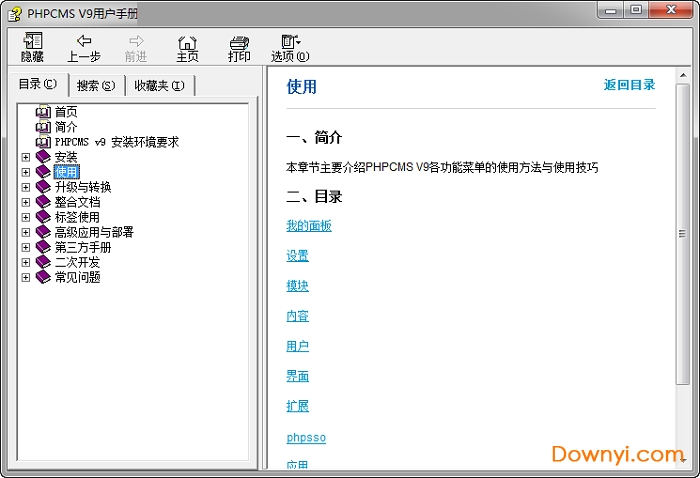Expand the 高级应用与部署 tree node

pos(25,232)
